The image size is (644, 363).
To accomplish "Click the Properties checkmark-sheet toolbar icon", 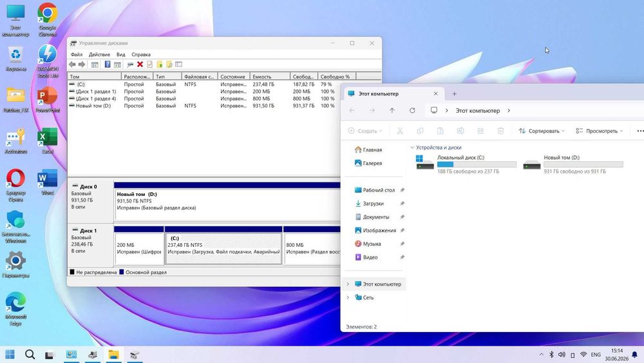I will (x=149, y=64).
